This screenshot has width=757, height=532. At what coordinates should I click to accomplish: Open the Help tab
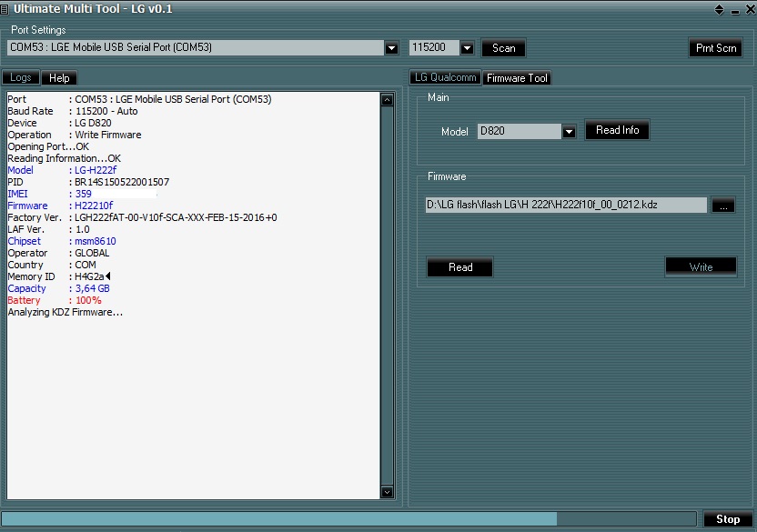pyautogui.click(x=59, y=77)
